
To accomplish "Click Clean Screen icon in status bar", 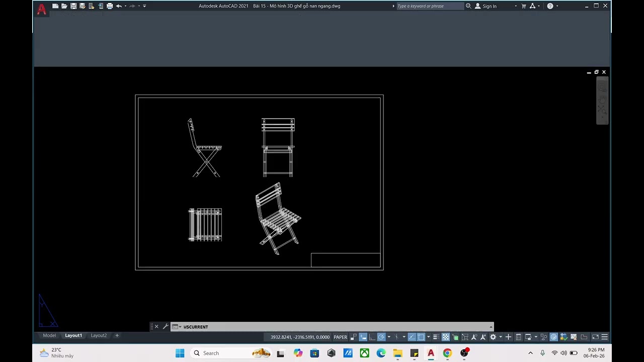I will pyautogui.click(x=595, y=337).
